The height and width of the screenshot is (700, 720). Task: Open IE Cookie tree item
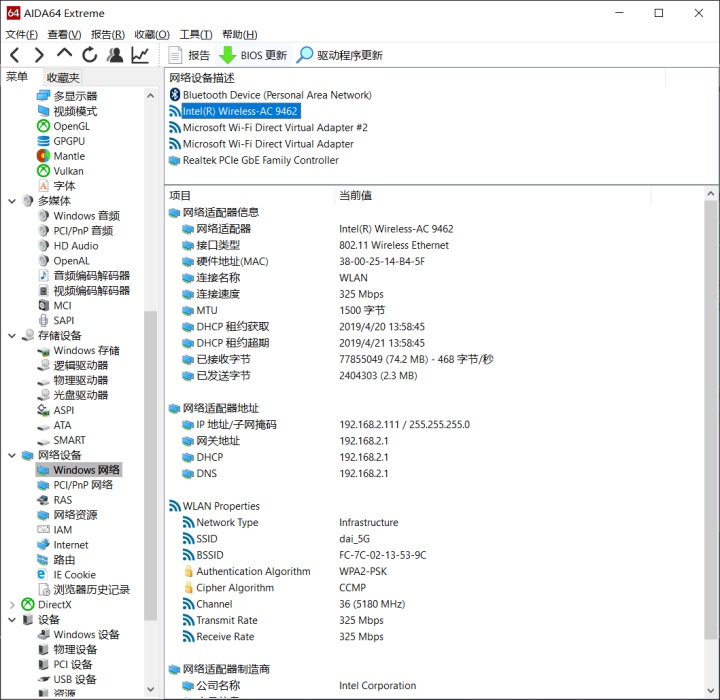click(67, 575)
